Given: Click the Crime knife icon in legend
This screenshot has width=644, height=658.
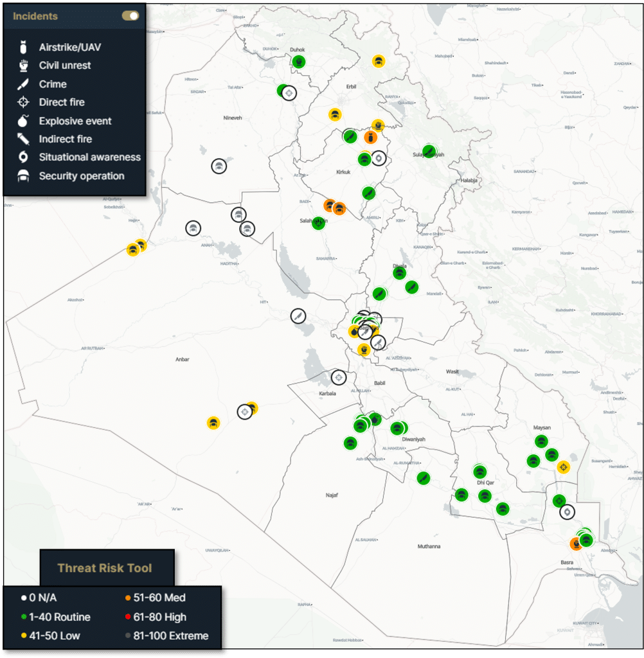Looking at the screenshot, I should (24, 84).
